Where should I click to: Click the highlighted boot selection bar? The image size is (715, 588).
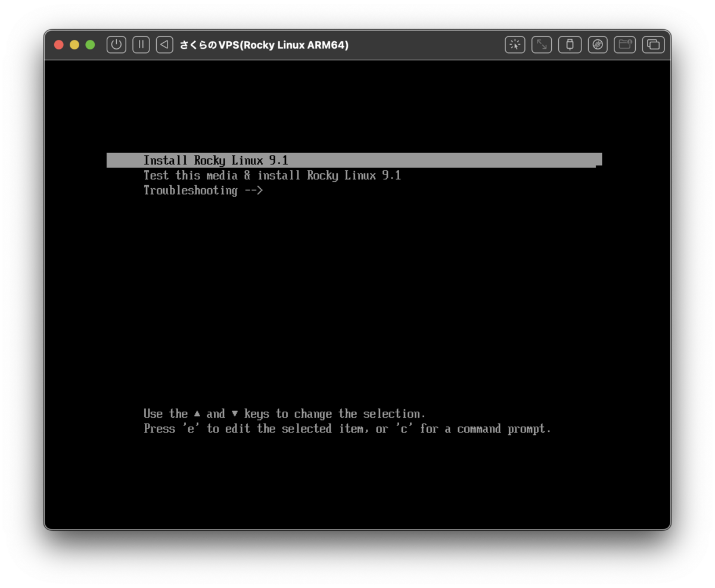(x=354, y=159)
